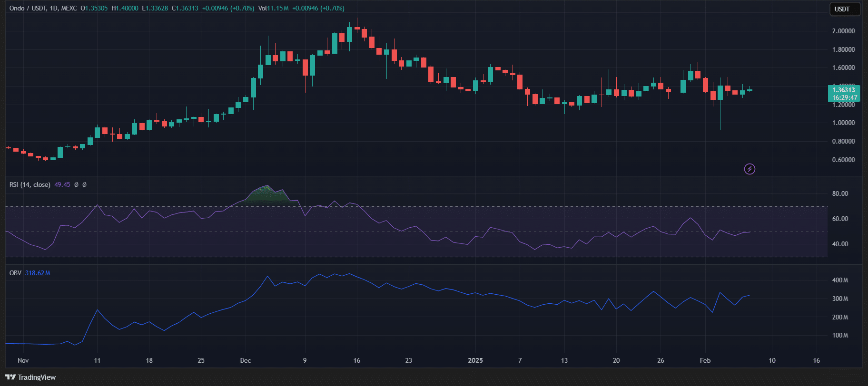The image size is (868, 386).
Task: Click the OBV value 318.62M
Action: coord(38,273)
